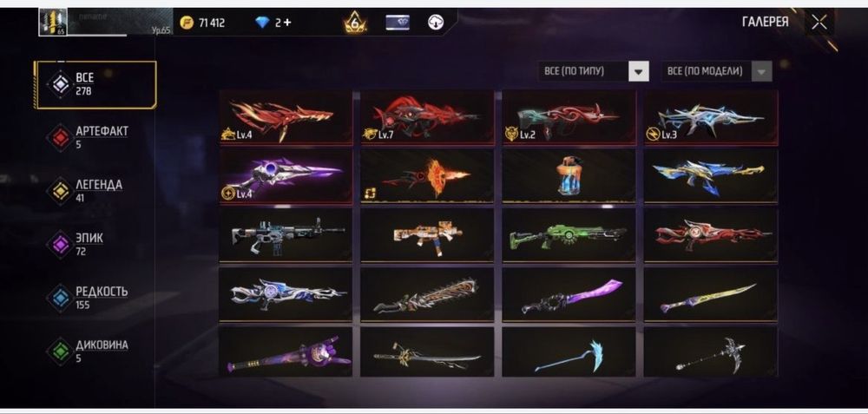
Task: Open the gold rank badge icon
Action: 354,23
